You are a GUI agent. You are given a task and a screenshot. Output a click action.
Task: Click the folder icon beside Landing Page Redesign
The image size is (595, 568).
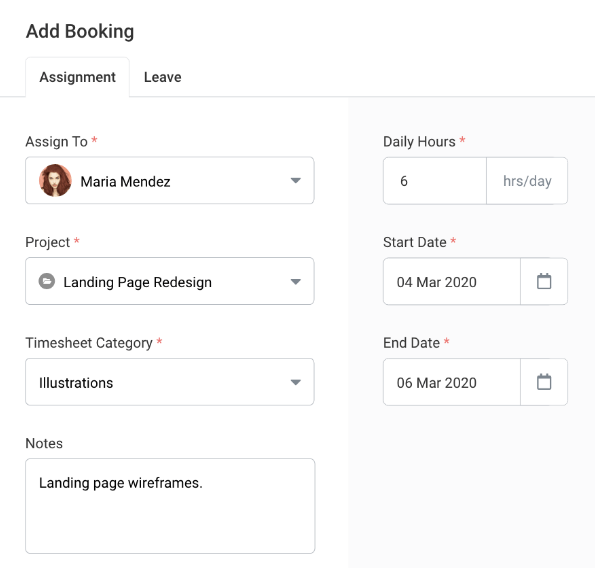pos(47,281)
